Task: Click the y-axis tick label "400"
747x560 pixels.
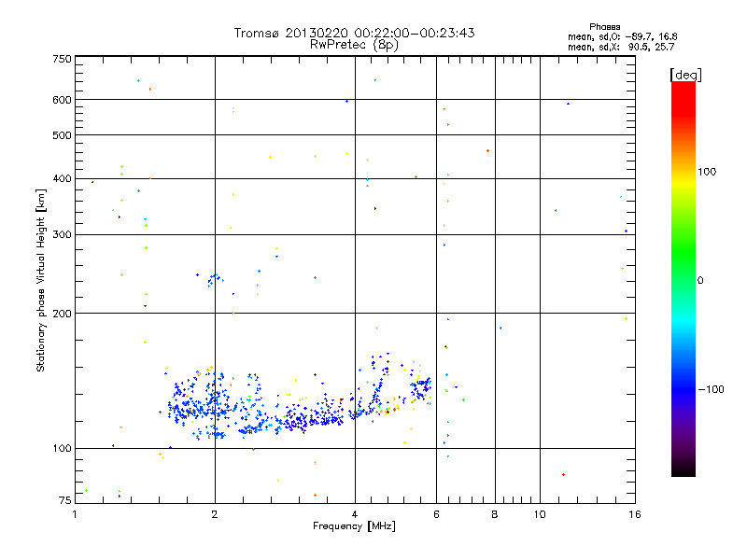Action: coord(62,178)
